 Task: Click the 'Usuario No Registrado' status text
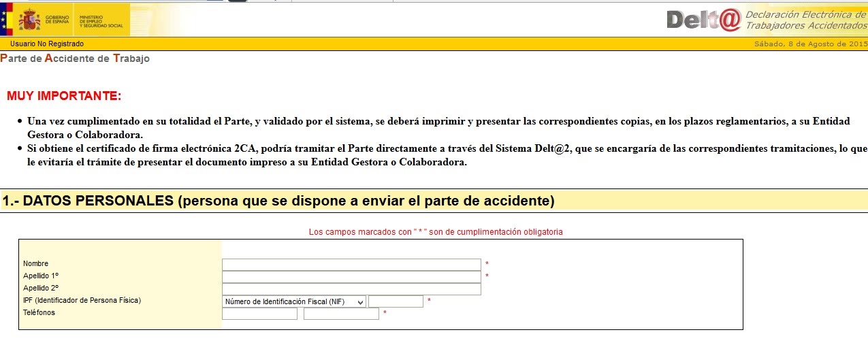coord(47,44)
